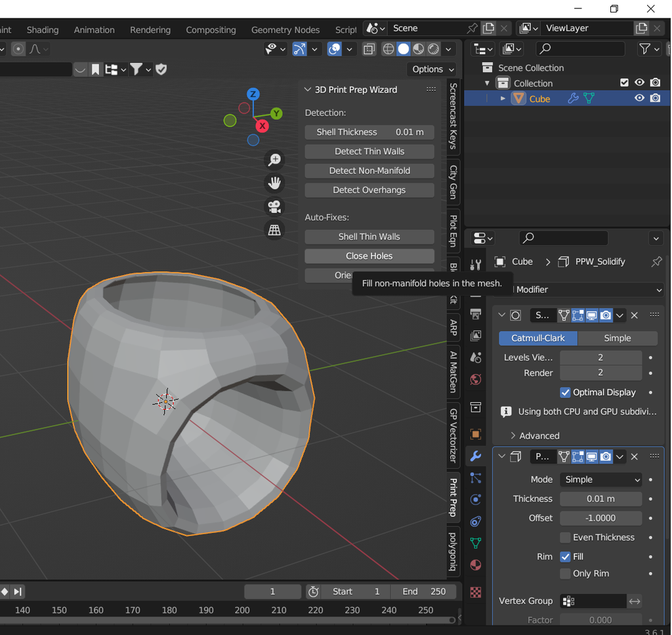Open Physics properties tab icon
Screen dimensions: 672x635
coord(475,500)
